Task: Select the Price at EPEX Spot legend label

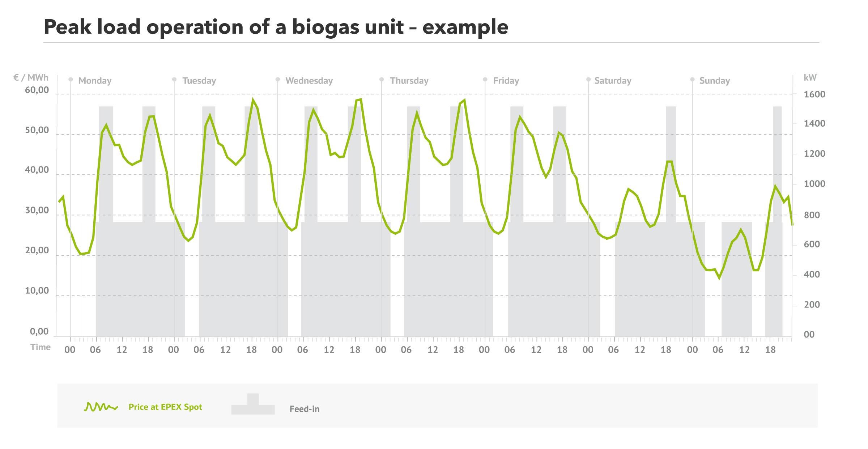Action: pos(165,407)
